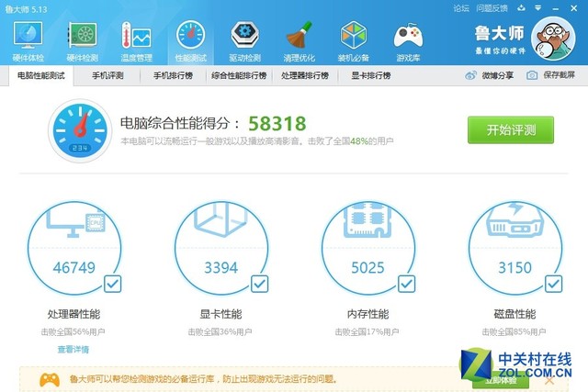588x392 pixels.
Task: Click 保存截屏 camera screenshot icon
Action: point(532,75)
